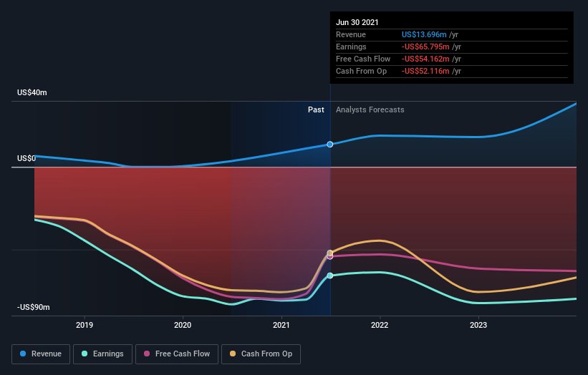The width and height of the screenshot is (588, 375).
Task: Select the 2019 x-axis label
Action: [85, 325]
